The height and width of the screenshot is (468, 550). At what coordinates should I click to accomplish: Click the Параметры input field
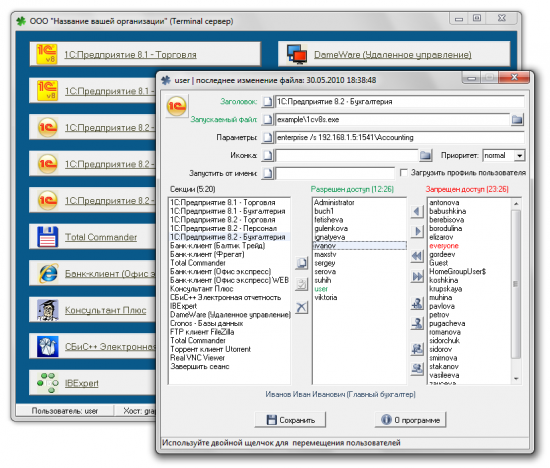point(400,138)
